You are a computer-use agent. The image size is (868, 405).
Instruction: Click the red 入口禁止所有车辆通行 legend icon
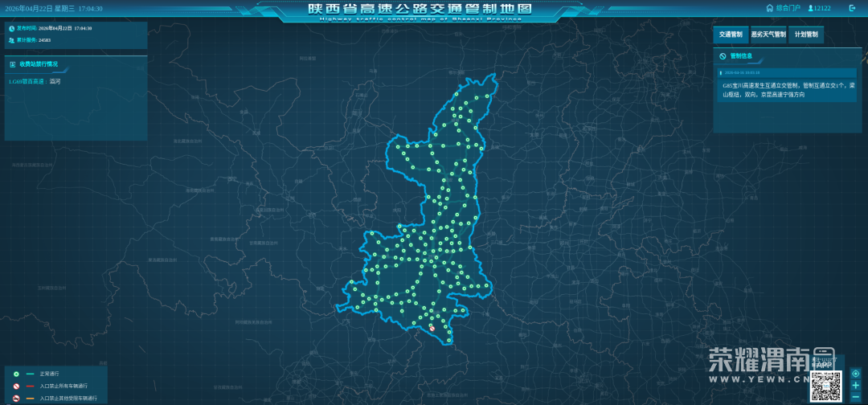16,387
